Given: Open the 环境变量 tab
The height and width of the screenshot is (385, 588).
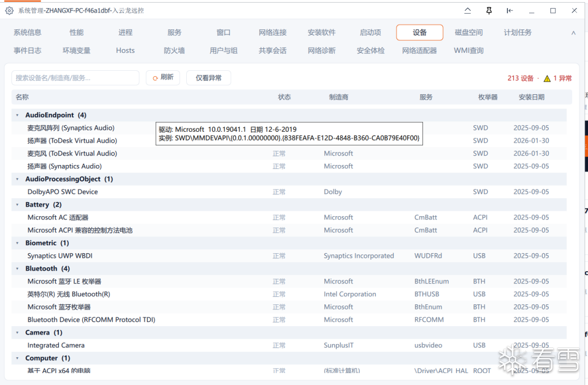Looking at the screenshot, I should pos(77,50).
